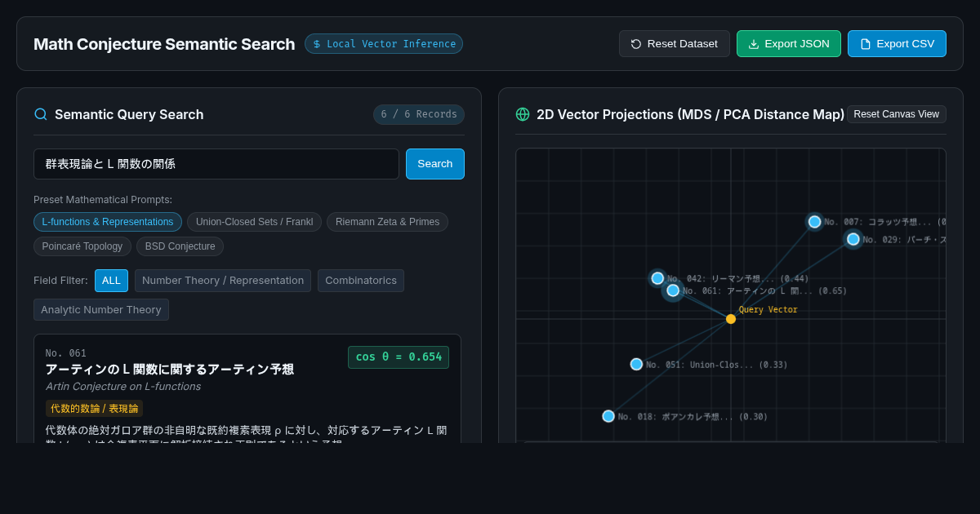
Task: Click the globe icon beside 2D Vector Projections
Action: 523,114
